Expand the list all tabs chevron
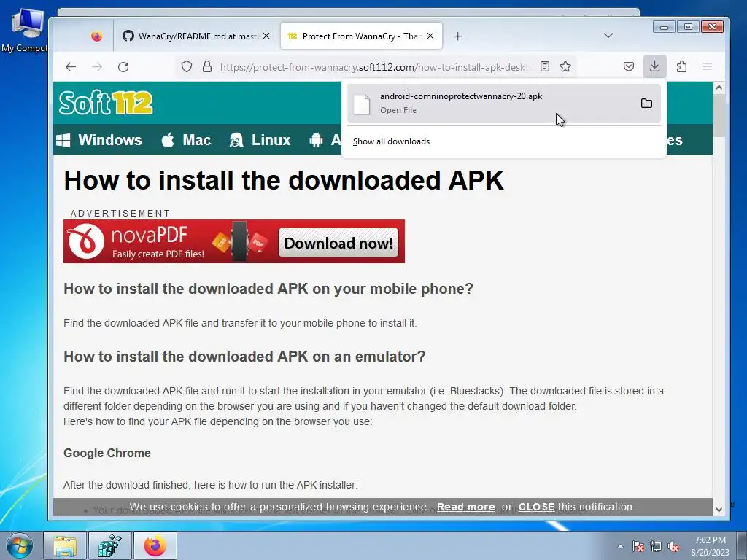 [x=608, y=36]
